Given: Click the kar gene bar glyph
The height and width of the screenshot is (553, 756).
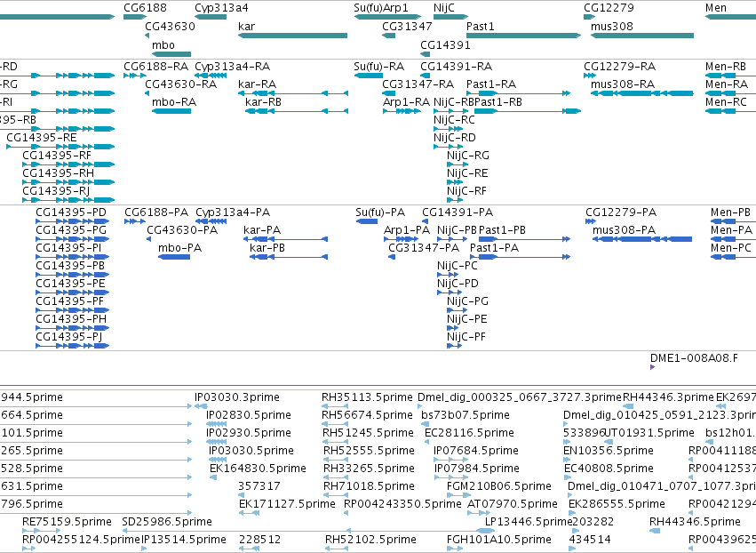Looking at the screenshot, I should point(292,36).
